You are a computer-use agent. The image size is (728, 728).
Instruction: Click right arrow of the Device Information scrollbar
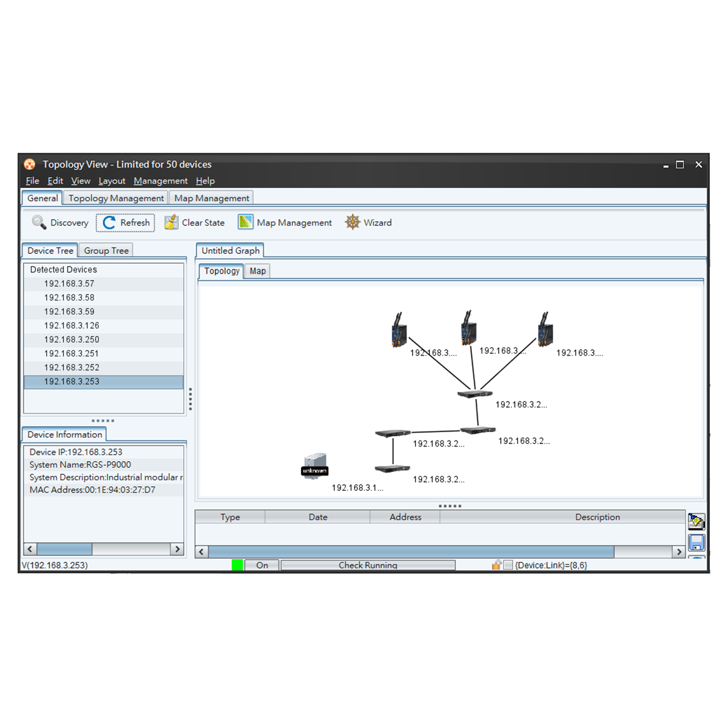click(x=177, y=549)
